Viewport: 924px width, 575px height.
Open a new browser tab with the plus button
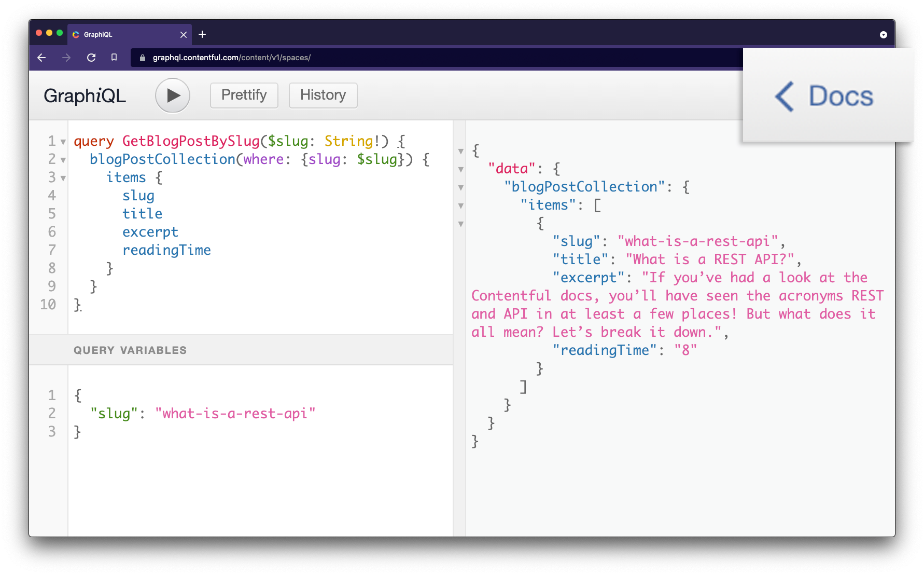[x=202, y=34]
